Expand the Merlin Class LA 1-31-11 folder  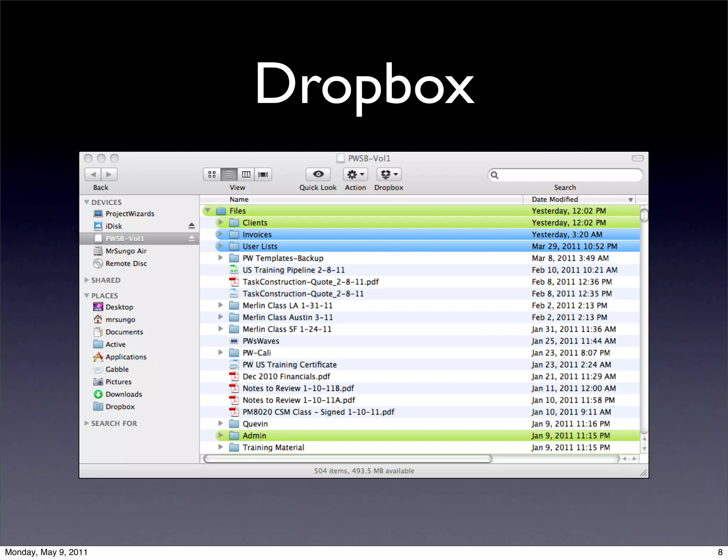click(220, 305)
